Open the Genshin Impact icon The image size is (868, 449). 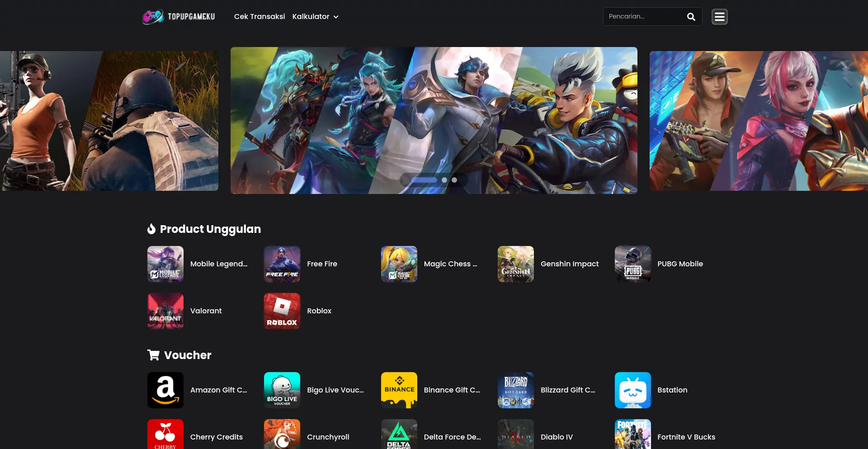pyautogui.click(x=516, y=264)
